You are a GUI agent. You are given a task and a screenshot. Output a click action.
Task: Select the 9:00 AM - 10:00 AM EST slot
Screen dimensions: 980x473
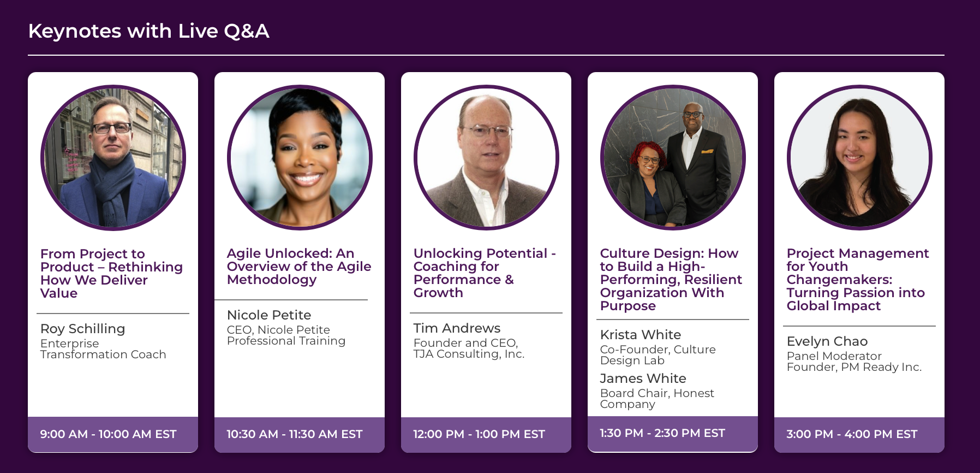click(x=108, y=434)
